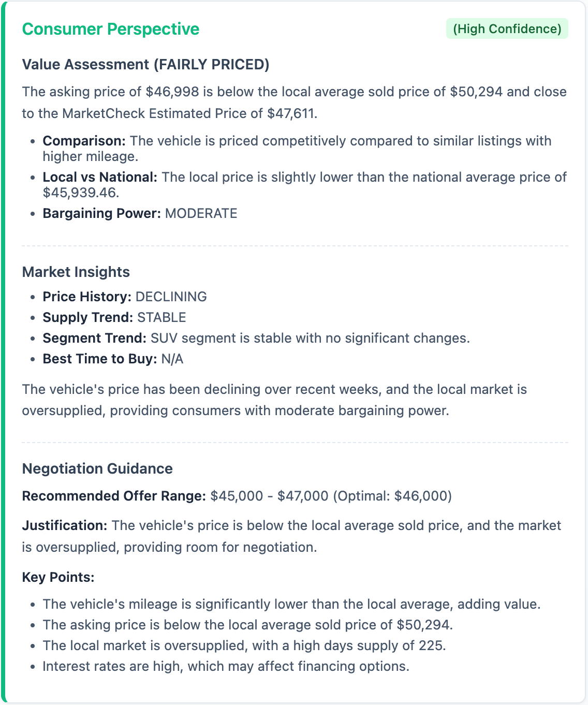Click the Comparison bullet label
The image size is (588, 705).
point(84,141)
